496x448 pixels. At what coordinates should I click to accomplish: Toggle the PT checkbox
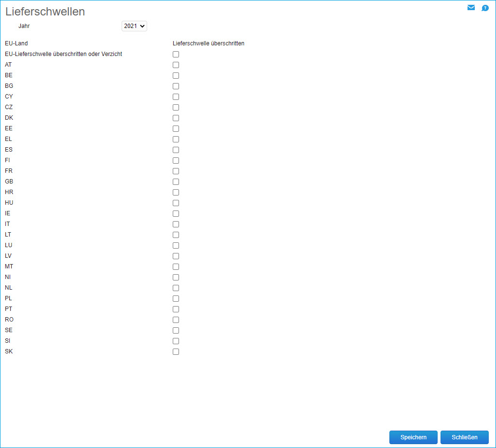tap(176, 309)
